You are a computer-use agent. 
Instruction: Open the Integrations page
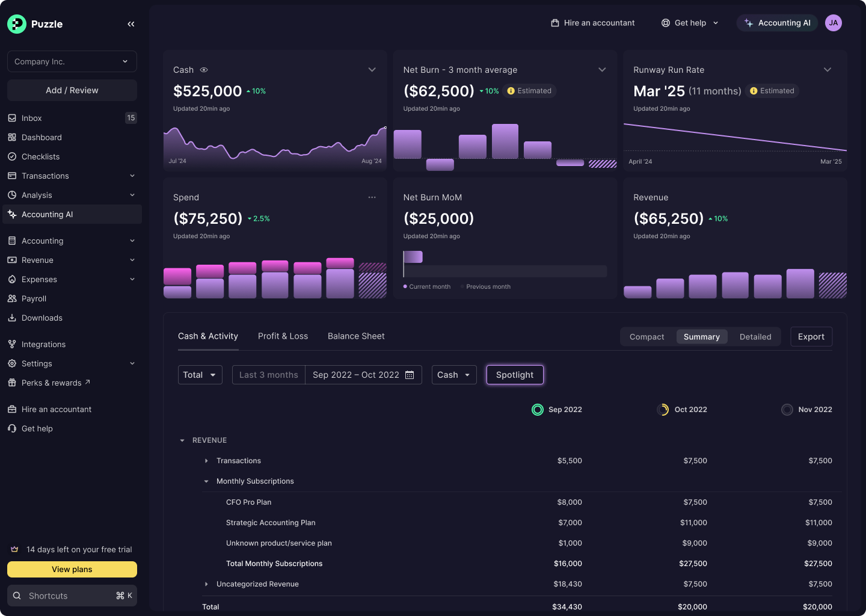(43, 344)
